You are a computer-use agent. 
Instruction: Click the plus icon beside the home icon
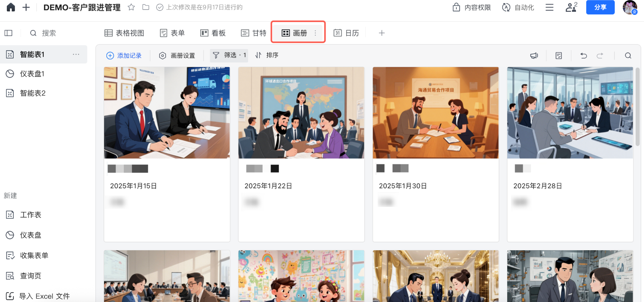pyautogui.click(x=26, y=7)
